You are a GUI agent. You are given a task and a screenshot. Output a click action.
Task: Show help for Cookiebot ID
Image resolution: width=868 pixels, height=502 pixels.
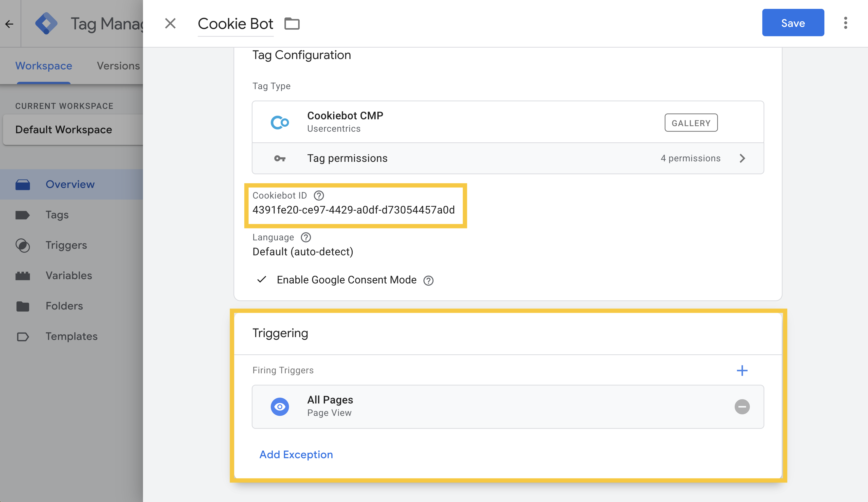(319, 196)
